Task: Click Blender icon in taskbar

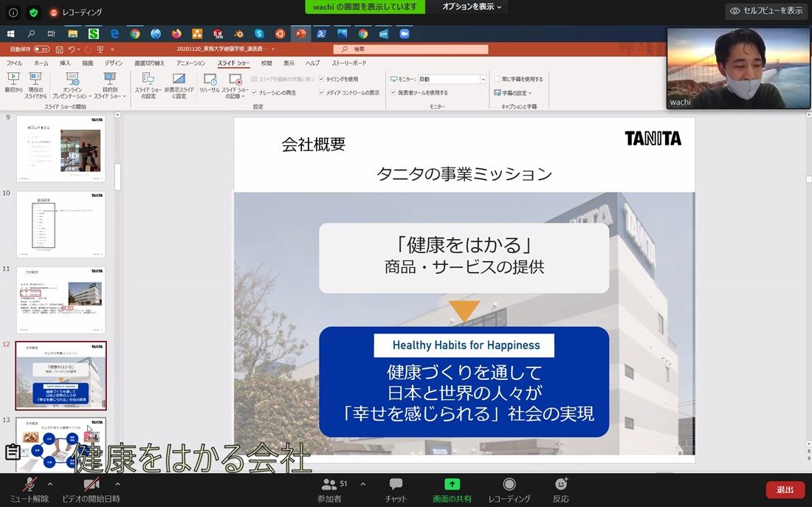Action: point(238,34)
